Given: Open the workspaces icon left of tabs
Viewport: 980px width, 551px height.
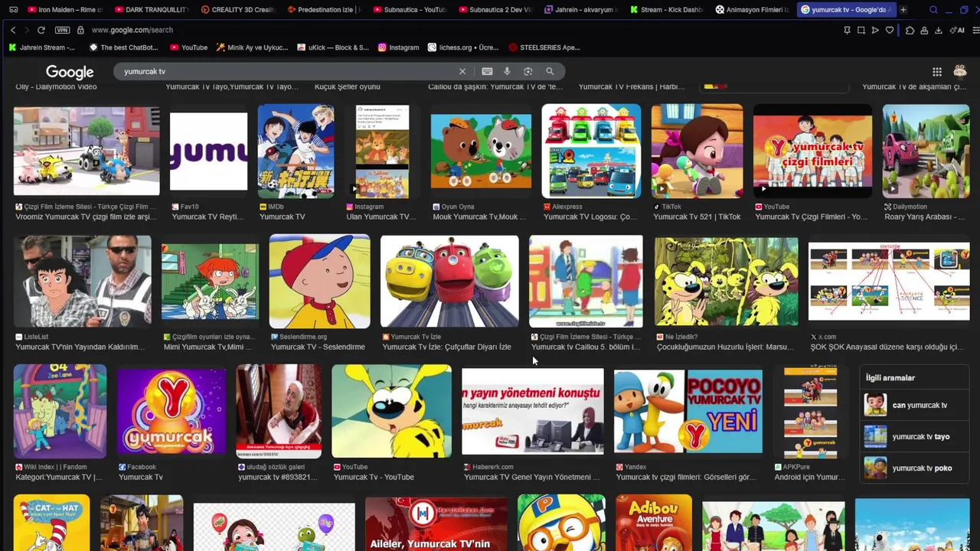Looking at the screenshot, I should [x=13, y=10].
